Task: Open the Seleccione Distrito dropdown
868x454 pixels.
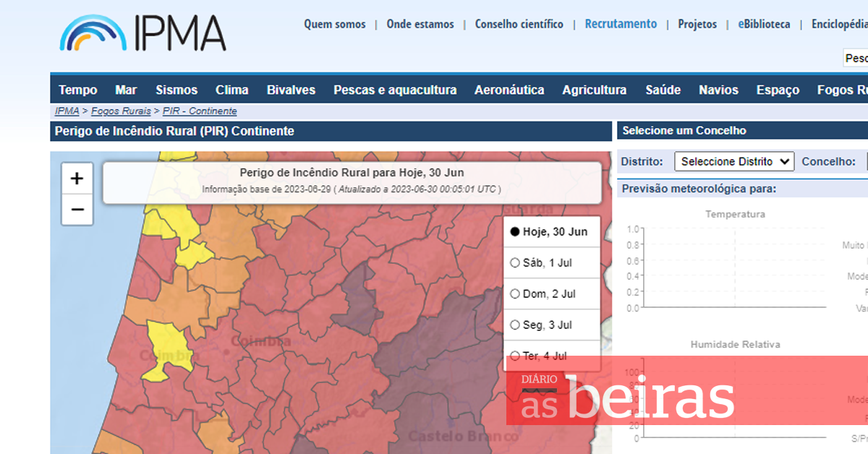Action: (734, 162)
